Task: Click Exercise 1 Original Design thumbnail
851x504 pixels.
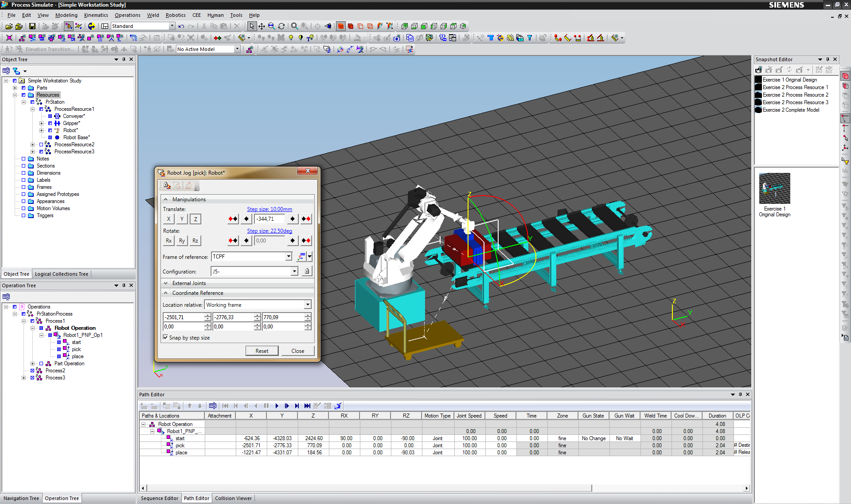Action: [x=774, y=188]
